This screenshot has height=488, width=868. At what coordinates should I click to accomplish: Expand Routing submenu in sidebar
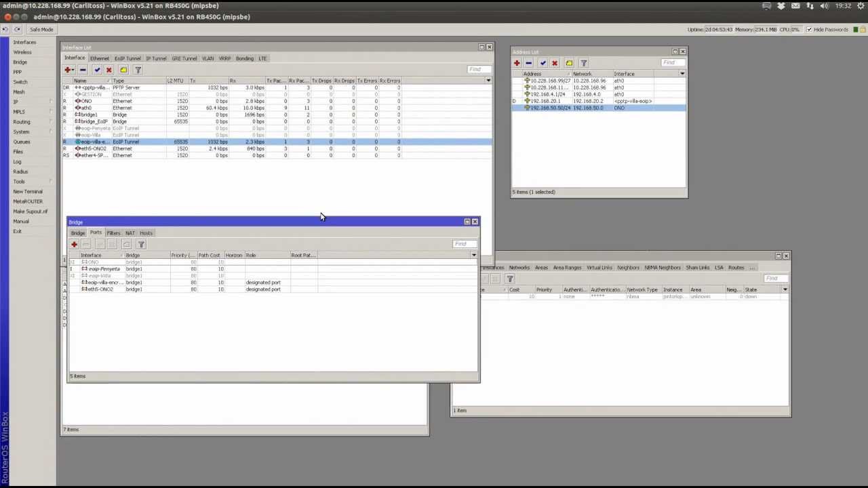coord(22,122)
